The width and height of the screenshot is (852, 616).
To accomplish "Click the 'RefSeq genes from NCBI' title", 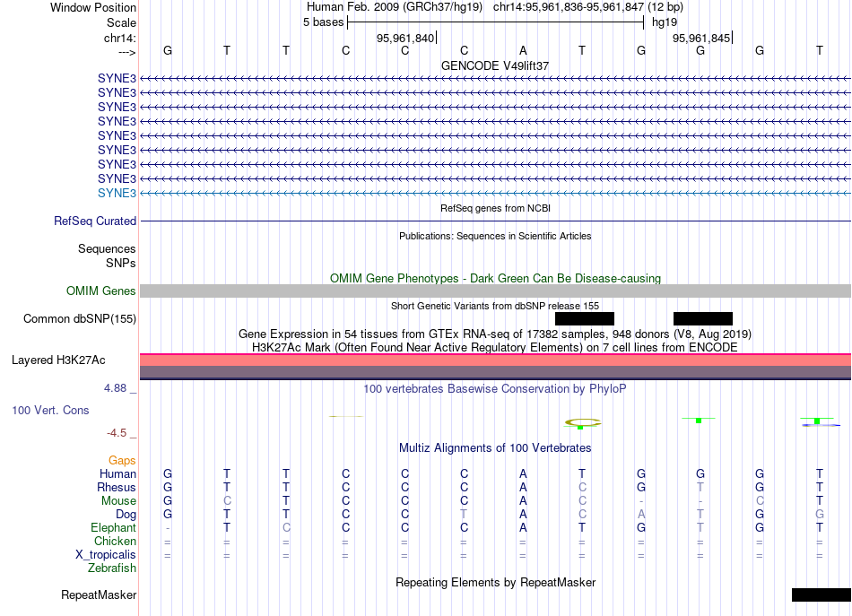I will [495, 208].
